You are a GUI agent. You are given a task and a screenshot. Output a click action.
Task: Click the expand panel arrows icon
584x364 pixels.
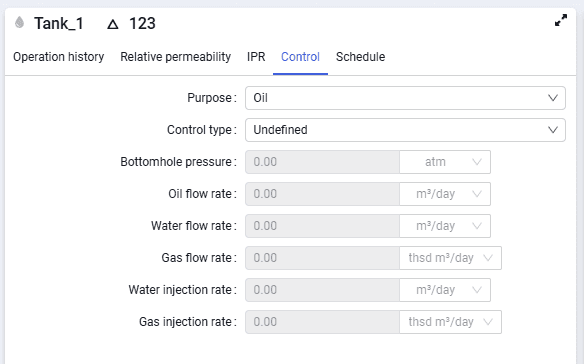tap(561, 20)
